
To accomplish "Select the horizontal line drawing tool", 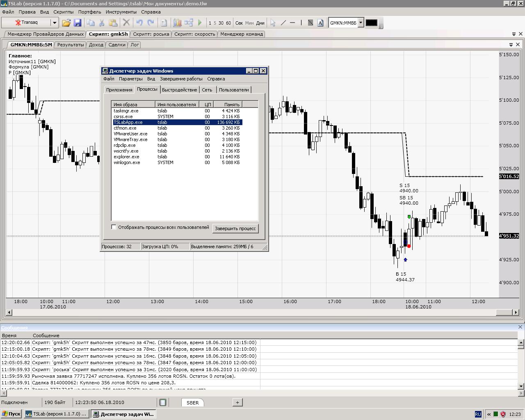I will (292, 23).
